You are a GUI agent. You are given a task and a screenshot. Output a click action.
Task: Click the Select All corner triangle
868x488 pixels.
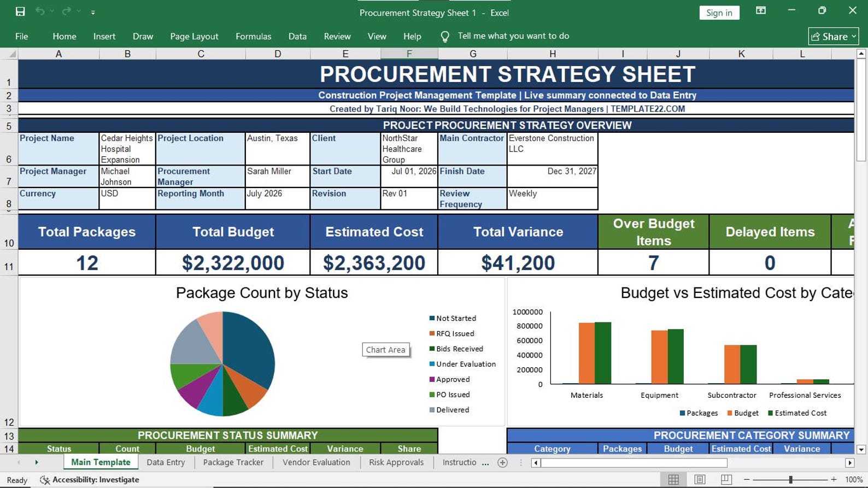9,54
